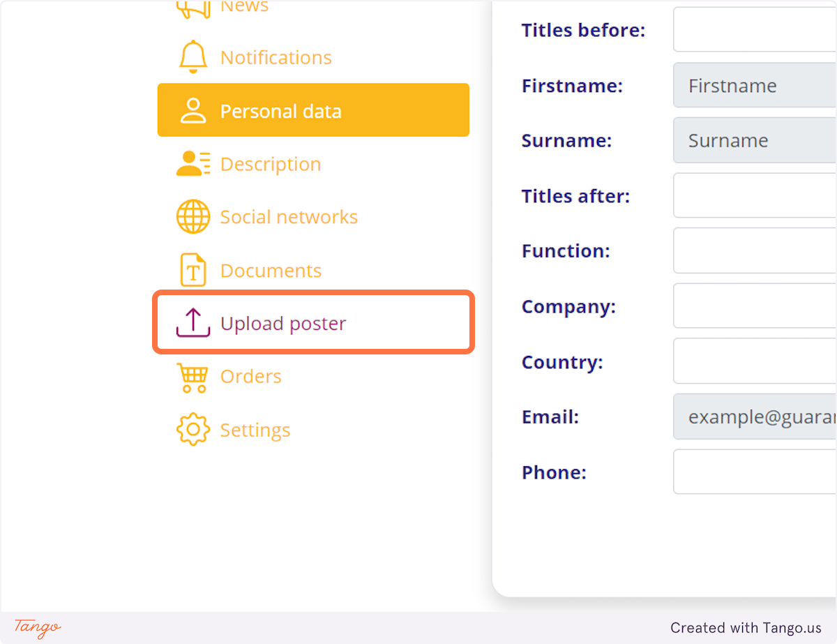
Task: Select the Orders menu label
Action: (250, 377)
